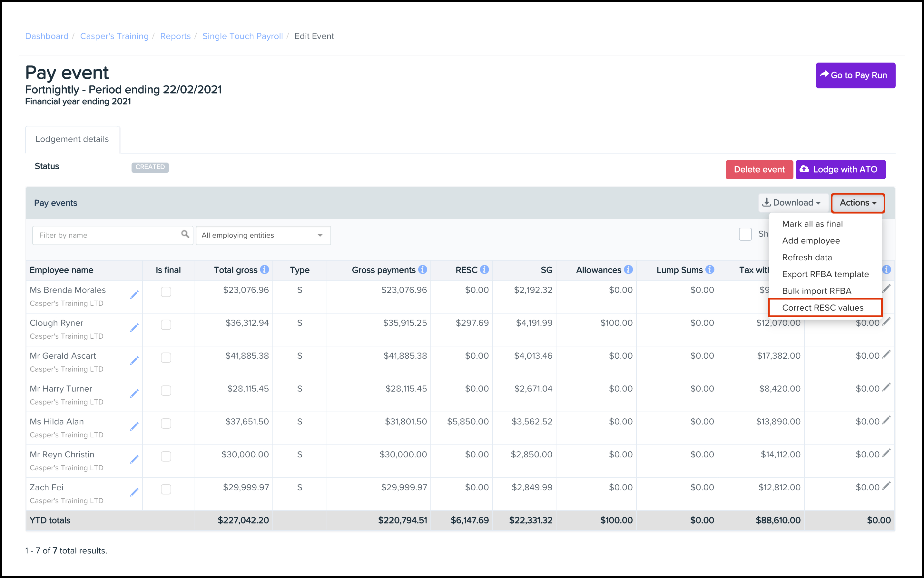Click the Lodge with ATO button

click(840, 169)
